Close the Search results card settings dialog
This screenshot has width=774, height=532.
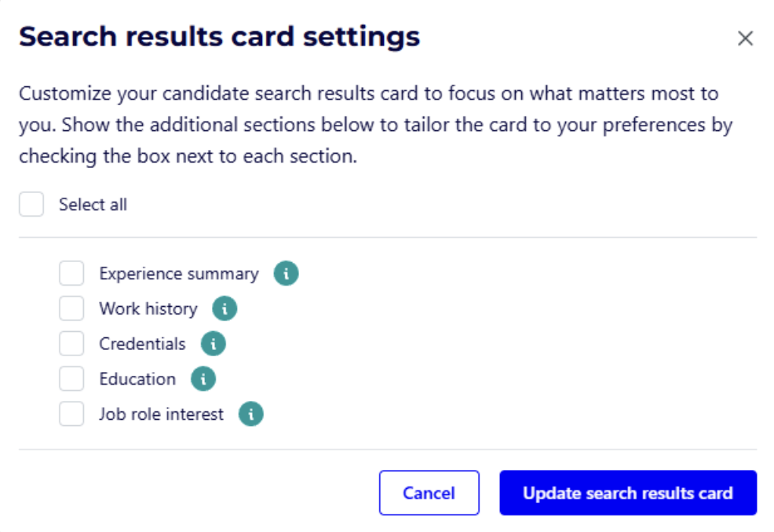coord(745,38)
